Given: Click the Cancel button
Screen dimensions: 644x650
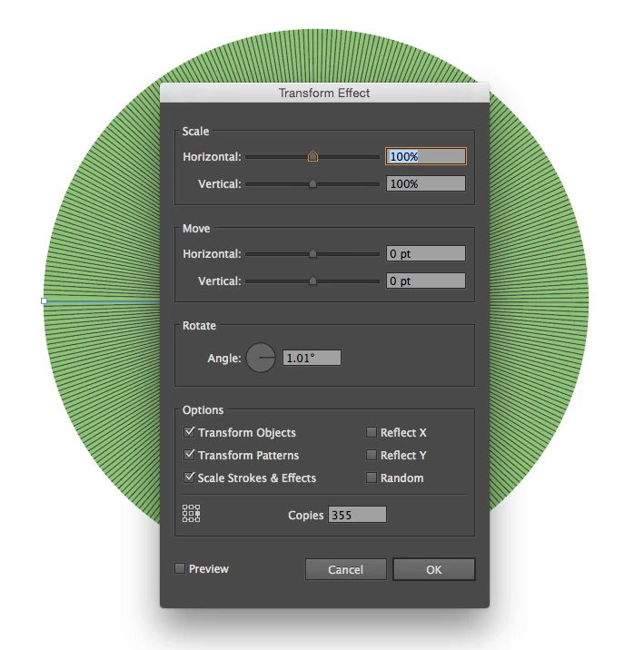Looking at the screenshot, I should pyautogui.click(x=346, y=569).
